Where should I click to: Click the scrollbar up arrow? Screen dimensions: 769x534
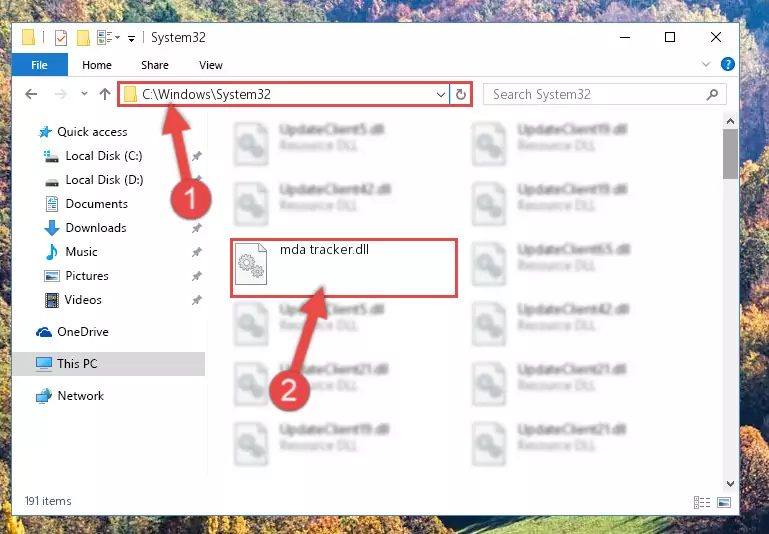[730, 121]
